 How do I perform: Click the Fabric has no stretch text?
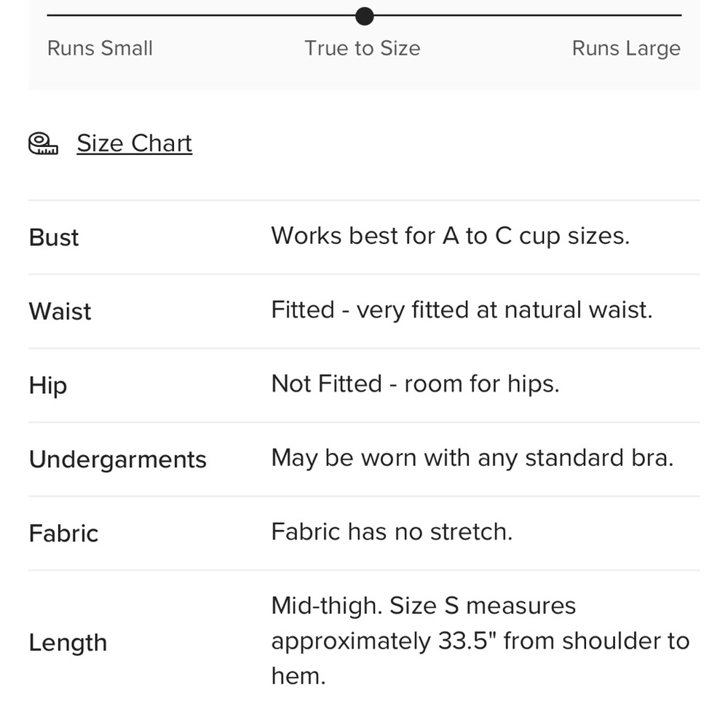pos(392,531)
